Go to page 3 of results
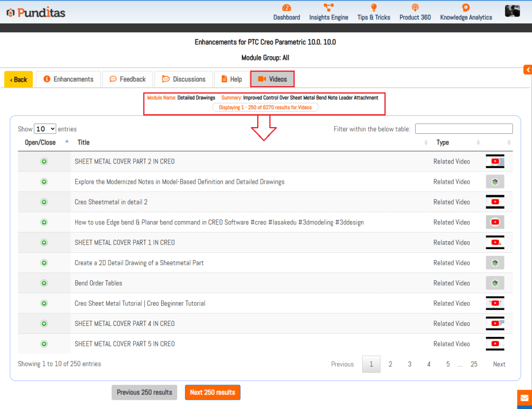 tap(409, 364)
